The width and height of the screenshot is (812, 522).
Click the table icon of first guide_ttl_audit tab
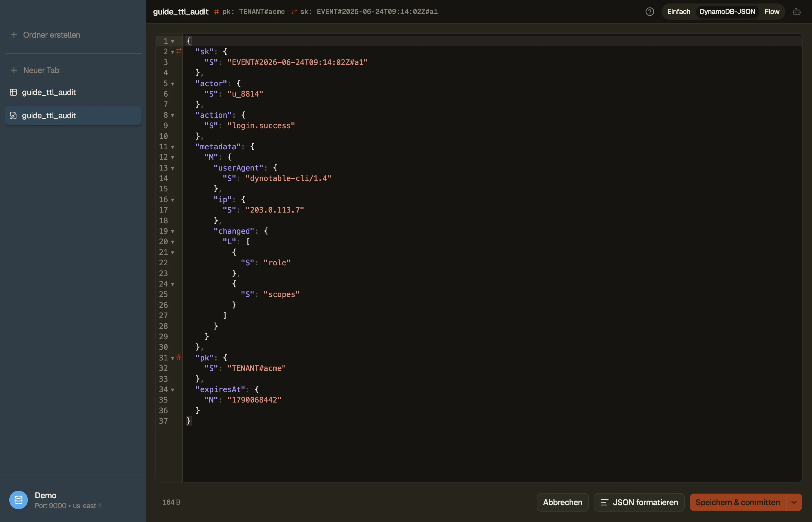point(13,92)
